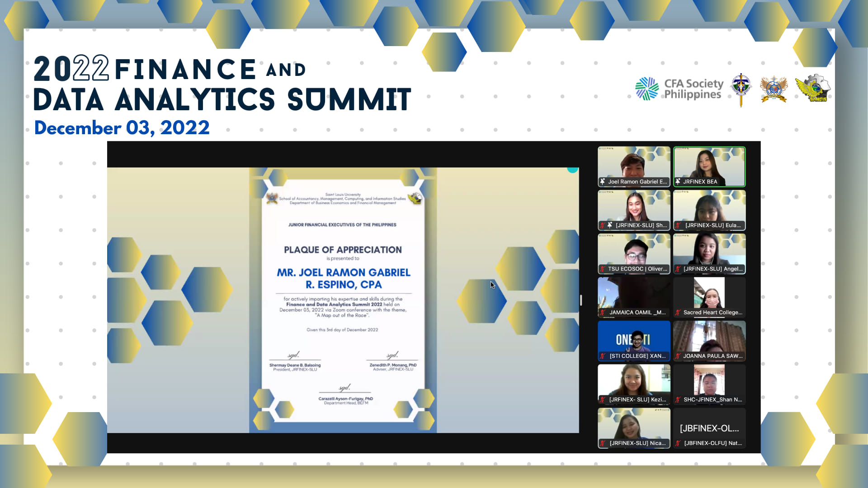
Task: Click teal circle at shared screen's top-right corner
Action: (572, 170)
